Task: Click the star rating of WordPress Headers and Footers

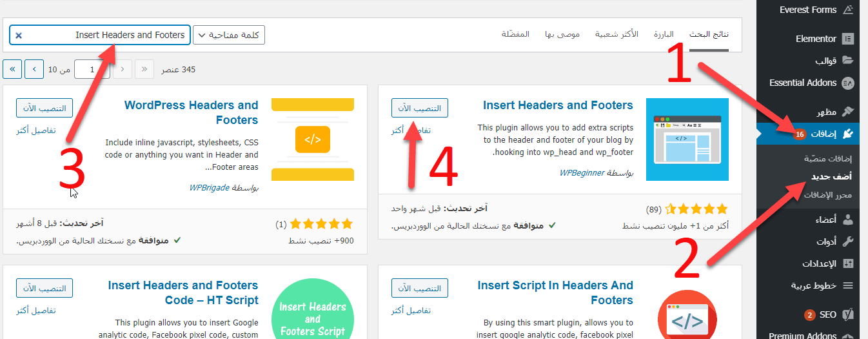Action: tap(322, 224)
